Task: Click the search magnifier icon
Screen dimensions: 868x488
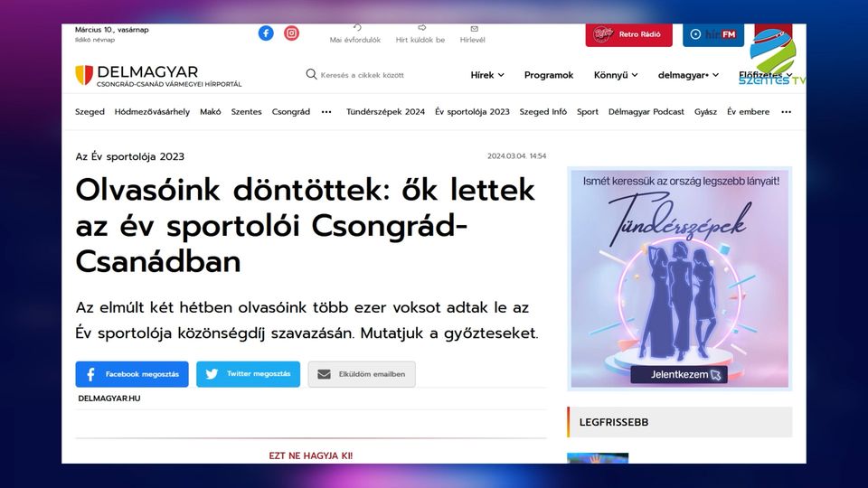Action: (311, 75)
